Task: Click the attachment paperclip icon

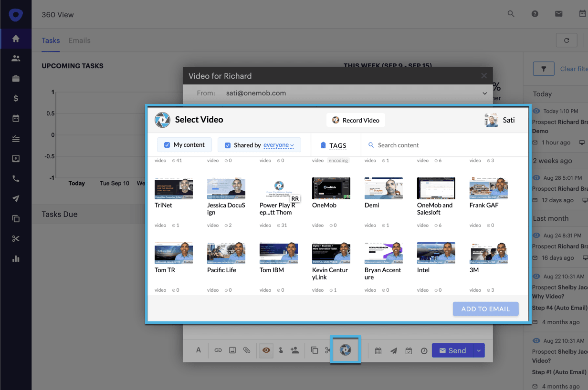Action: pos(247,350)
